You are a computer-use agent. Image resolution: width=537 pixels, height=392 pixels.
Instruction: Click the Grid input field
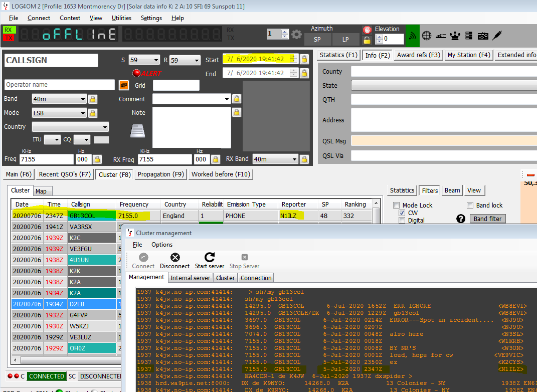(176, 86)
